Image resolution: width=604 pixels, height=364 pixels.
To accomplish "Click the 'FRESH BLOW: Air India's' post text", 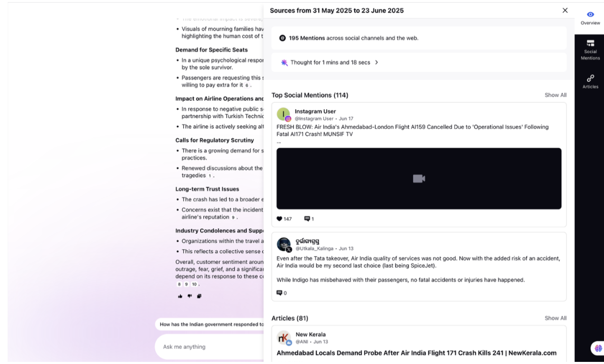I will [412, 130].
